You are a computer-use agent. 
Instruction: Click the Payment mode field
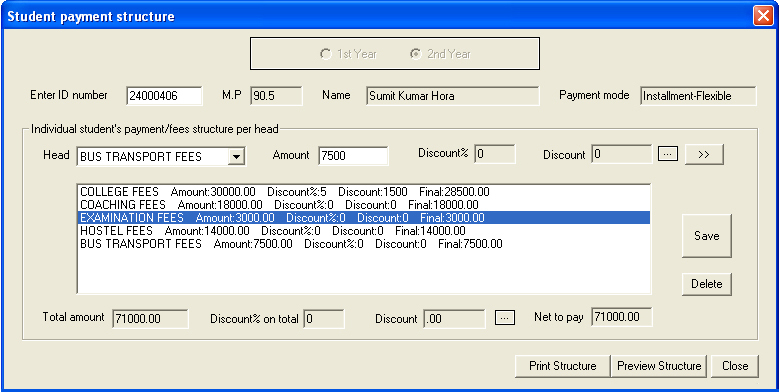point(698,96)
